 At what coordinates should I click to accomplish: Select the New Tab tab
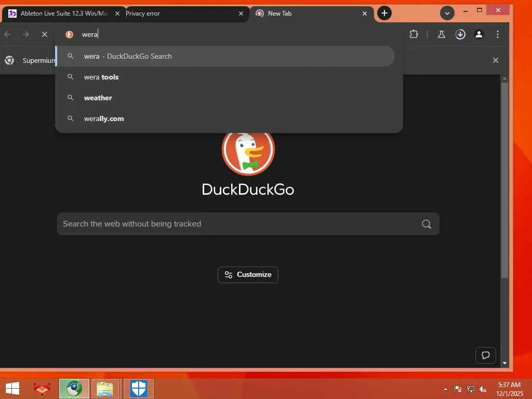tap(312, 14)
